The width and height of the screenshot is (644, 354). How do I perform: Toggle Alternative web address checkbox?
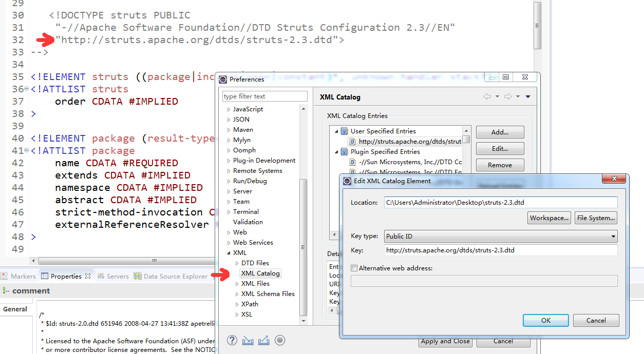[354, 268]
